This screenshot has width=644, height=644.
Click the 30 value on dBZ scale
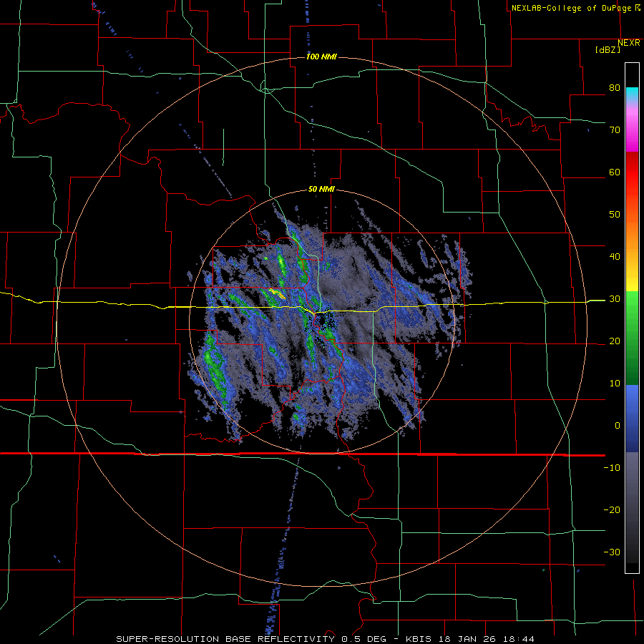pyautogui.click(x=615, y=299)
